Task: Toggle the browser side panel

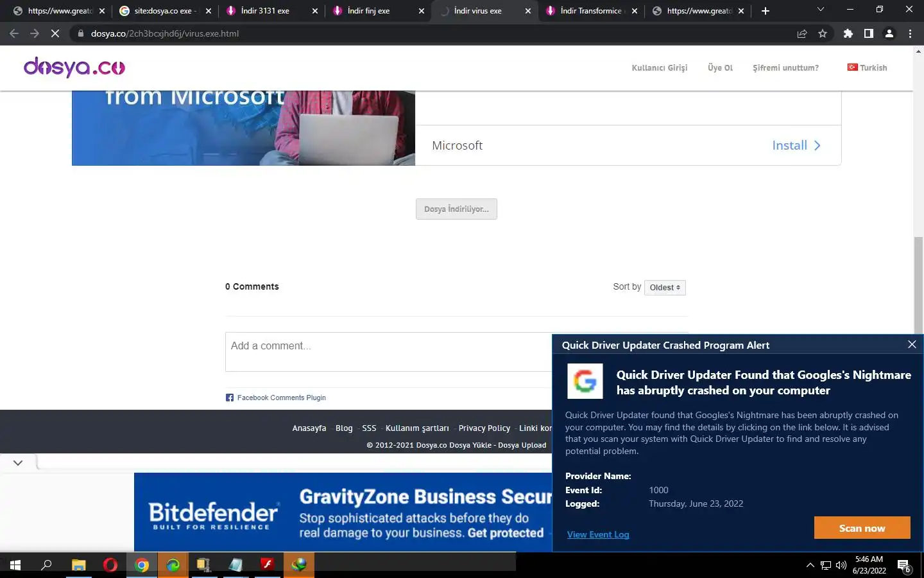Action: pos(869,33)
